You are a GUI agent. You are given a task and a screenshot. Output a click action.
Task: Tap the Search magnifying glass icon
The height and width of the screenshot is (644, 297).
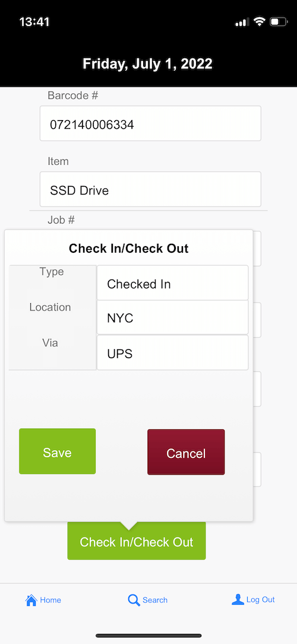tap(134, 600)
